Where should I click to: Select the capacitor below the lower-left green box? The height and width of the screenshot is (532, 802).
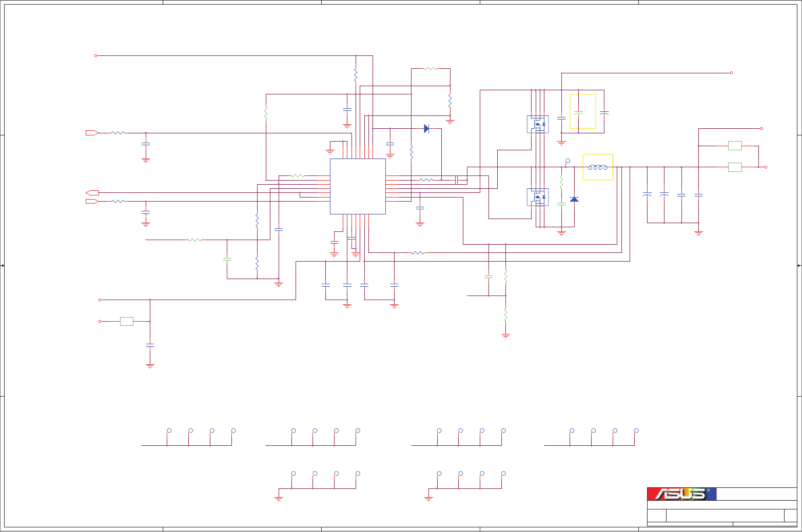point(150,345)
